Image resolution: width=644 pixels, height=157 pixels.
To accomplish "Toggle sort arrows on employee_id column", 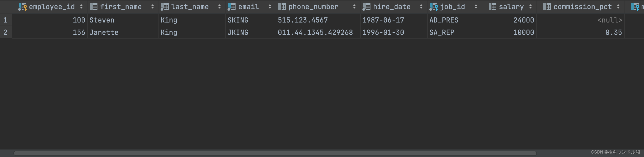I will click(x=81, y=7).
